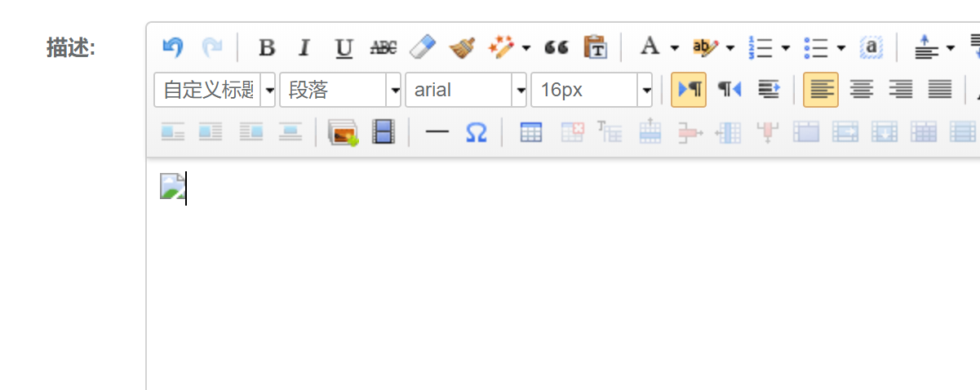The height and width of the screenshot is (390, 980).
Task: Open the top spacing dropdown arrow
Action: coord(950,47)
